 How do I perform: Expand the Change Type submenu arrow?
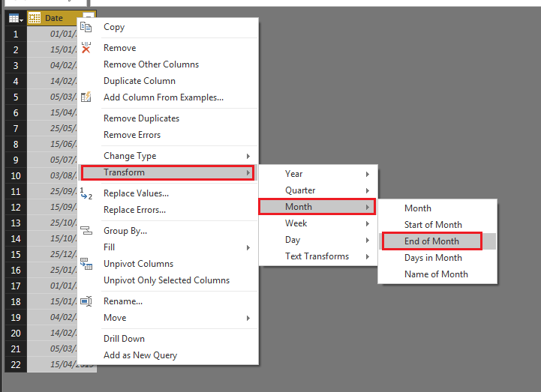tap(248, 156)
